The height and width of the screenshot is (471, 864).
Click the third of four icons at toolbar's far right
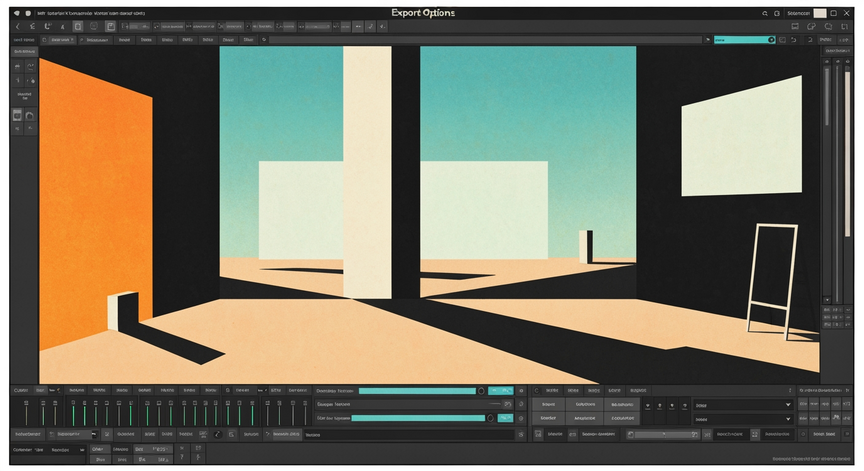(x=828, y=26)
